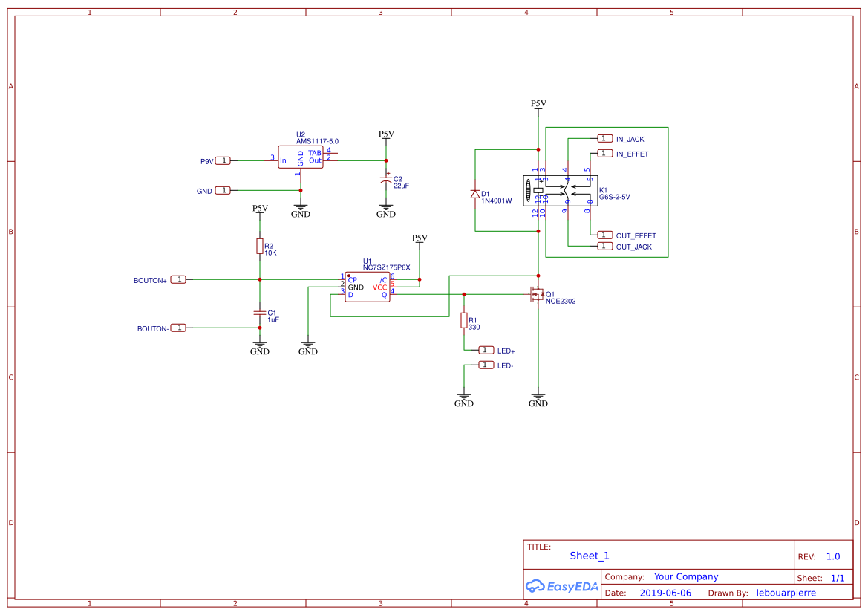
Task: Click the NC7SZ175P6X flip-flop U1
Action: pos(368,288)
